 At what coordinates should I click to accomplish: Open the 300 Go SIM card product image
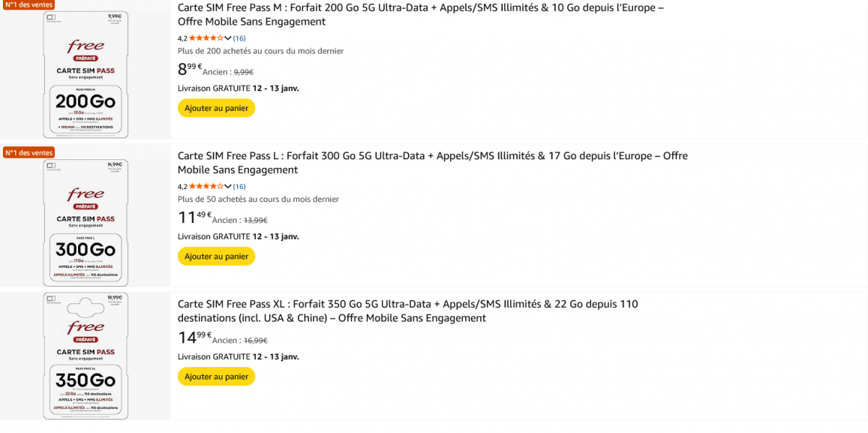click(x=85, y=222)
